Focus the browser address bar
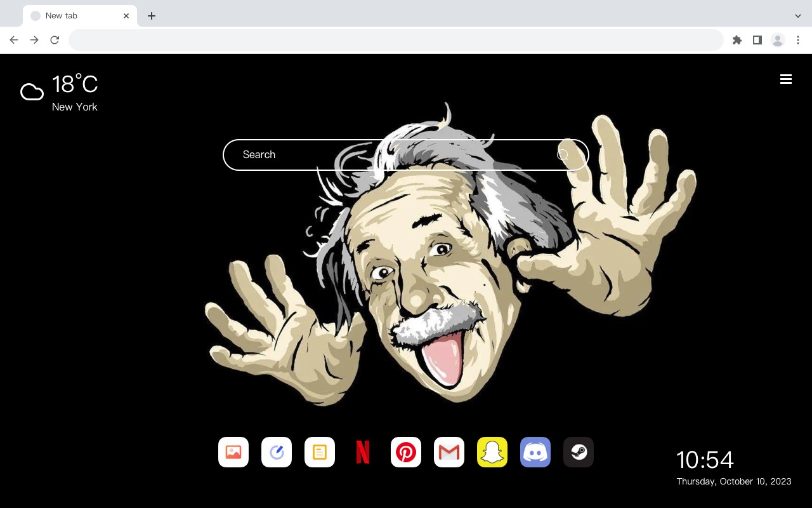The height and width of the screenshot is (508, 812). point(396,40)
